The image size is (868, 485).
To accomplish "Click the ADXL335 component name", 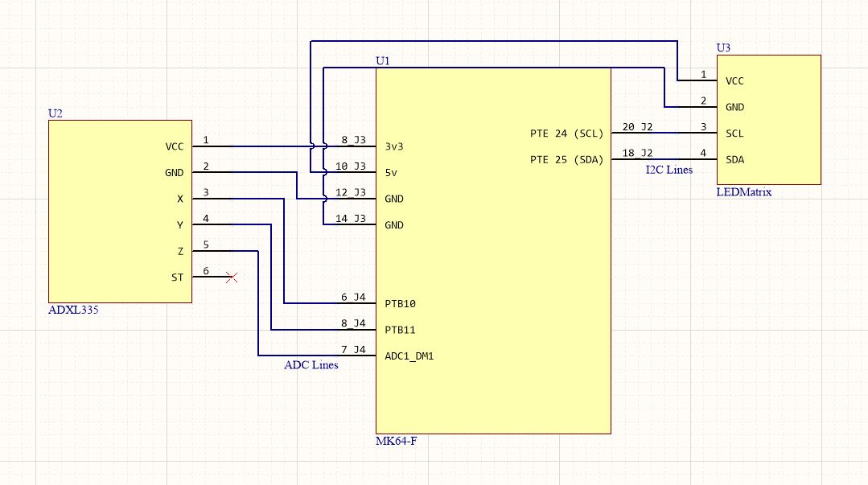I will pyautogui.click(x=74, y=310).
